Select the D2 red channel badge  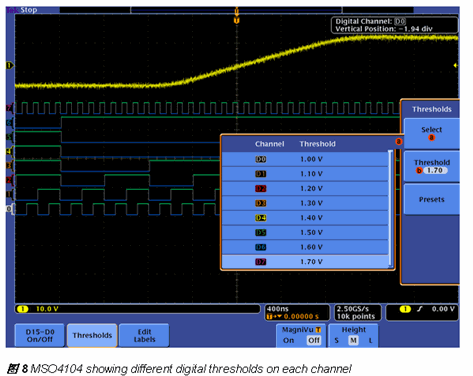[x=261, y=189]
